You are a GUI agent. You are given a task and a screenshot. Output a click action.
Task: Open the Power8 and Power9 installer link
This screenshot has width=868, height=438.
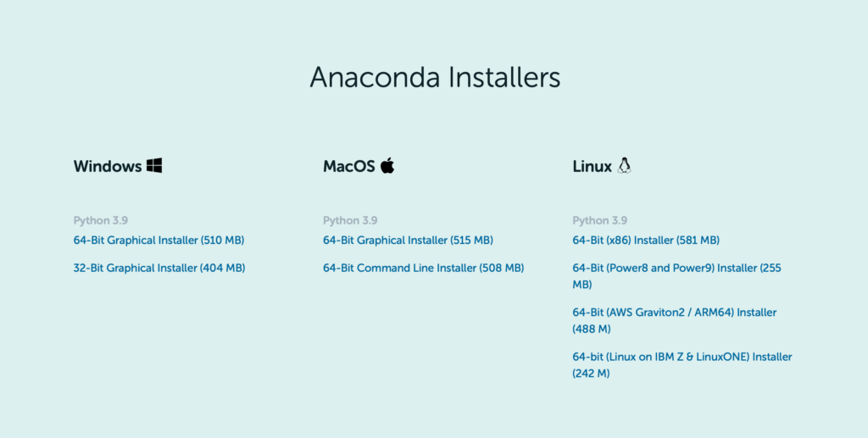click(677, 276)
